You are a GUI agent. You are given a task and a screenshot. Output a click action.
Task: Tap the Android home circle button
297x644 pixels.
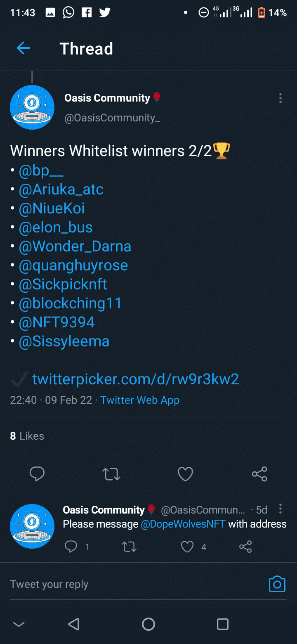pos(148,624)
